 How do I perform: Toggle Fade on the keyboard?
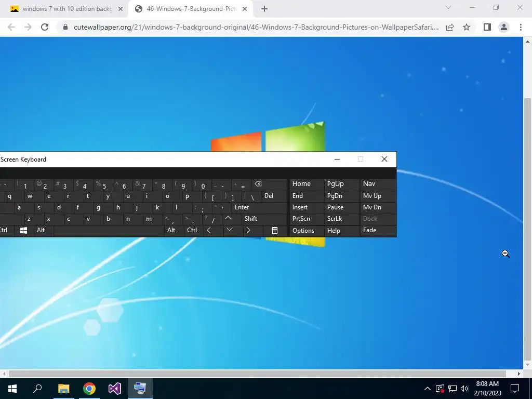pos(378,230)
